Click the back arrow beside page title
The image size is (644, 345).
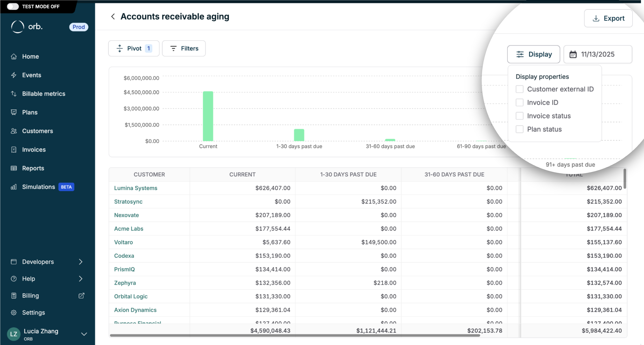pos(113,17)
